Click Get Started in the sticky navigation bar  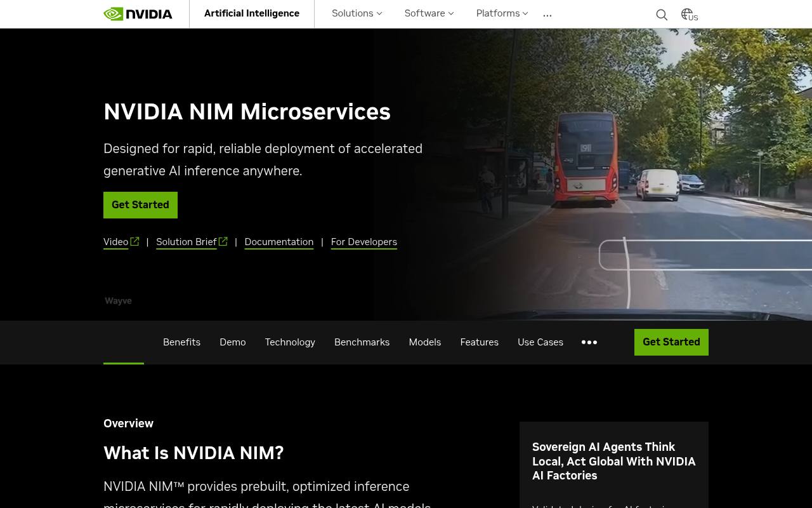(671, 342)
